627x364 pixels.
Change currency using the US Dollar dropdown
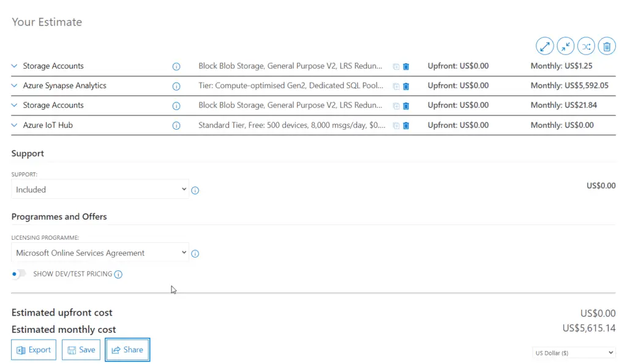pyautogui.click(x=573, y=352)
